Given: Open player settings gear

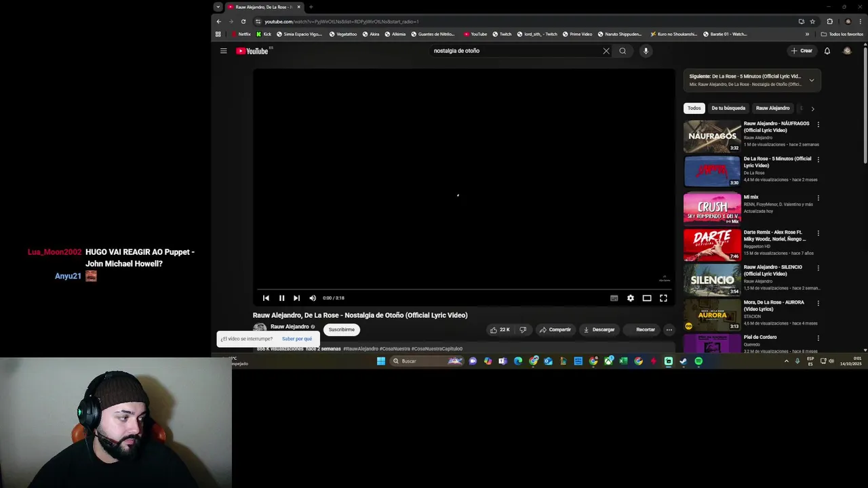Looking at the screenshot, I should [631, 298].
